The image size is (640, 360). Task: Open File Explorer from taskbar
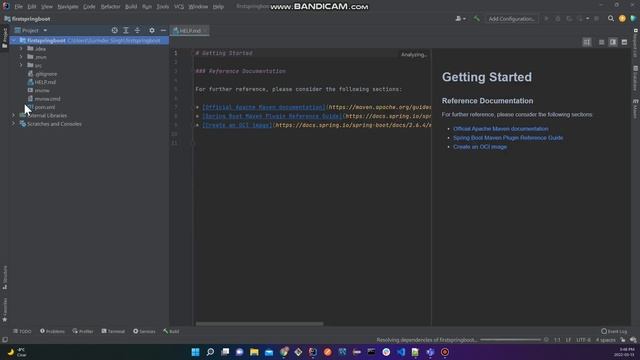pos(254,352)
